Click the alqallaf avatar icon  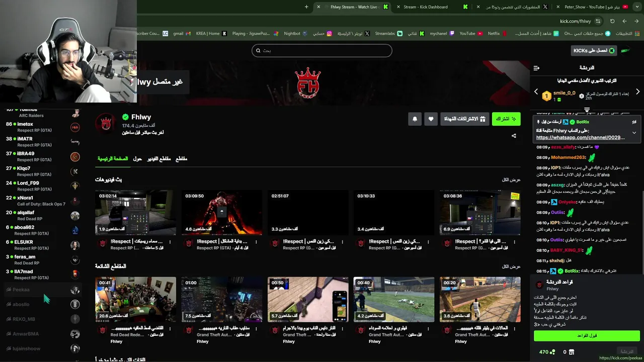[75, 216]
